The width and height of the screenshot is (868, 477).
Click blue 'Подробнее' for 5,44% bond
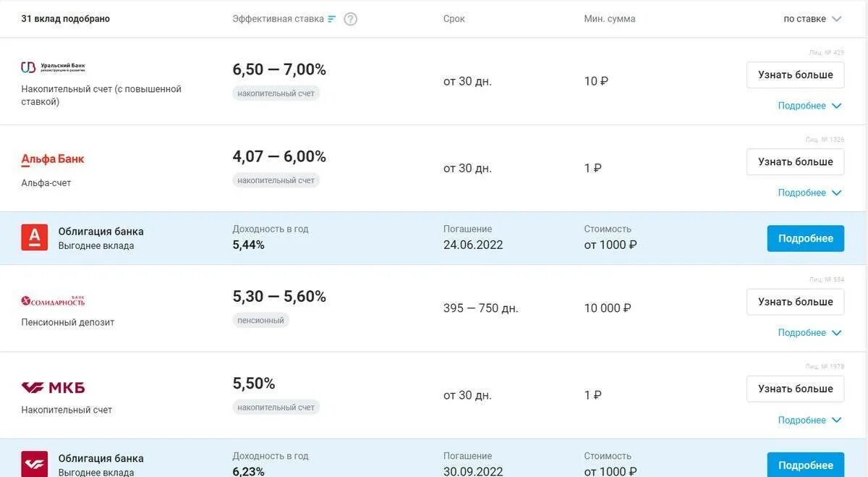(x=806, y=238)
